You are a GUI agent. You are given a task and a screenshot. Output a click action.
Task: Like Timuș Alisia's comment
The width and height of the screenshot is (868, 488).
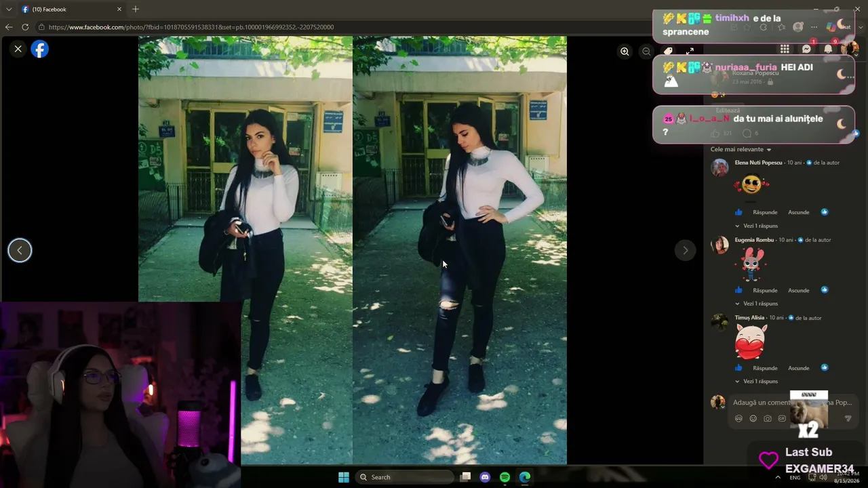tap(739, 368)
